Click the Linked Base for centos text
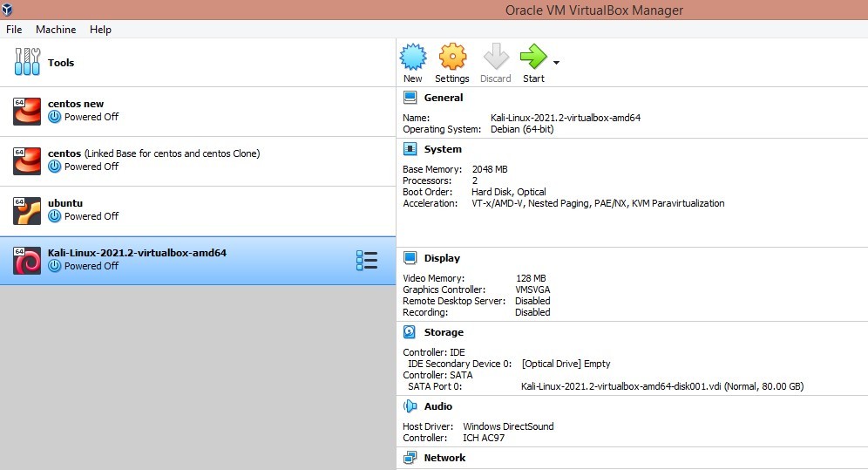868x470 pixels. tap(173, 153)
